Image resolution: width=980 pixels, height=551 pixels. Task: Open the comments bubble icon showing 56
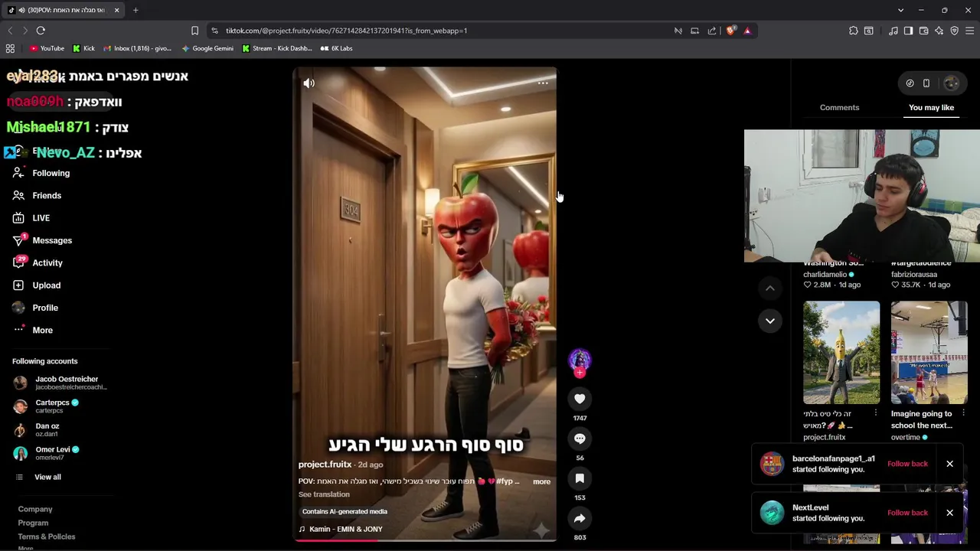point(580,439)
